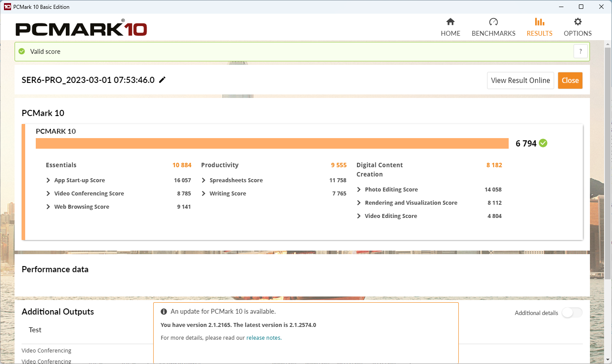Click the Additional Outputs heading

tap(58, 311)
